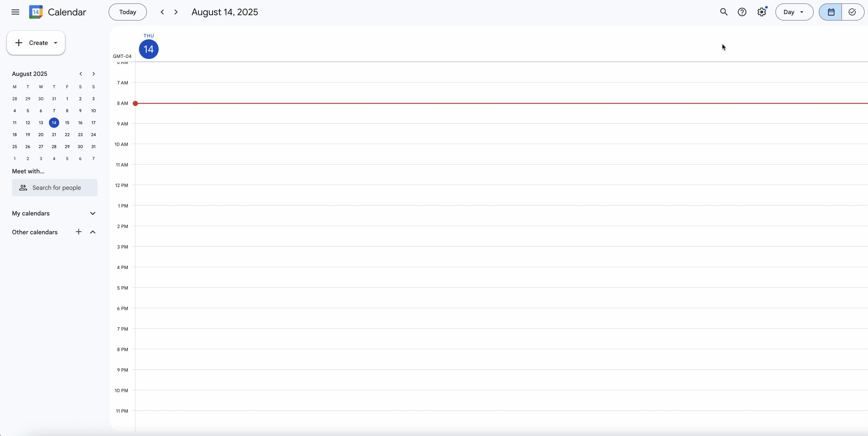Screen dimensions: 868x436
Task: Select August 15 in mini calendar
Action: 67,123
